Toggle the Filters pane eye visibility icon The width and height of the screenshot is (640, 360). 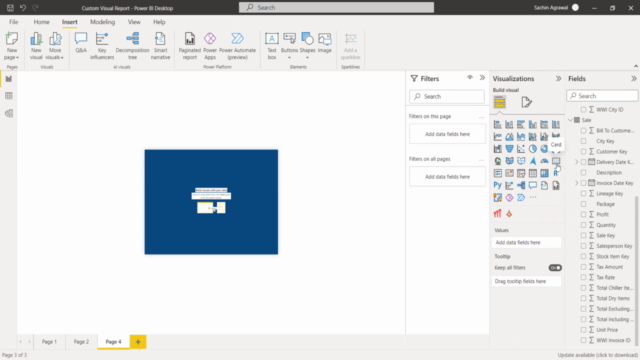tap(470, 78)
